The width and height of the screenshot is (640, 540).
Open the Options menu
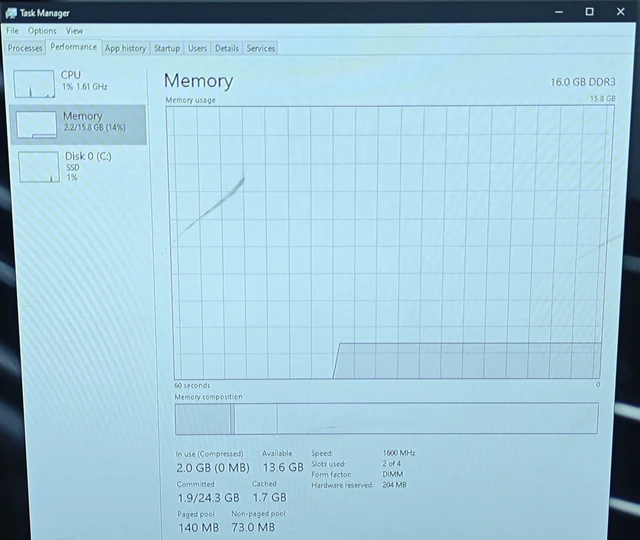coord(42,31)
